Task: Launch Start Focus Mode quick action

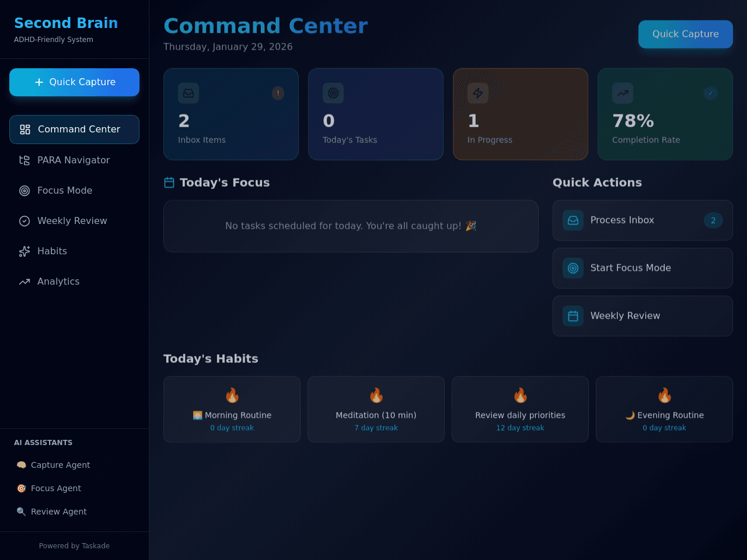Action: click(x=643, y=268)
